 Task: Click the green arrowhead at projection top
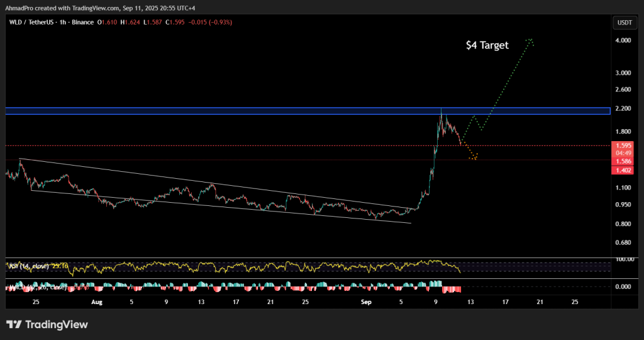tap(531, 41)
